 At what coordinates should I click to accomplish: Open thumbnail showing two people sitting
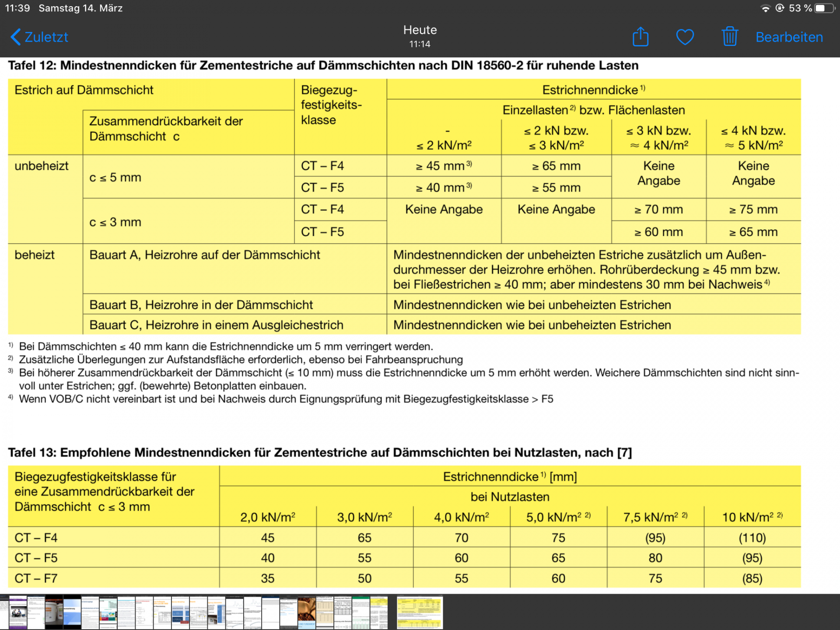18,612
